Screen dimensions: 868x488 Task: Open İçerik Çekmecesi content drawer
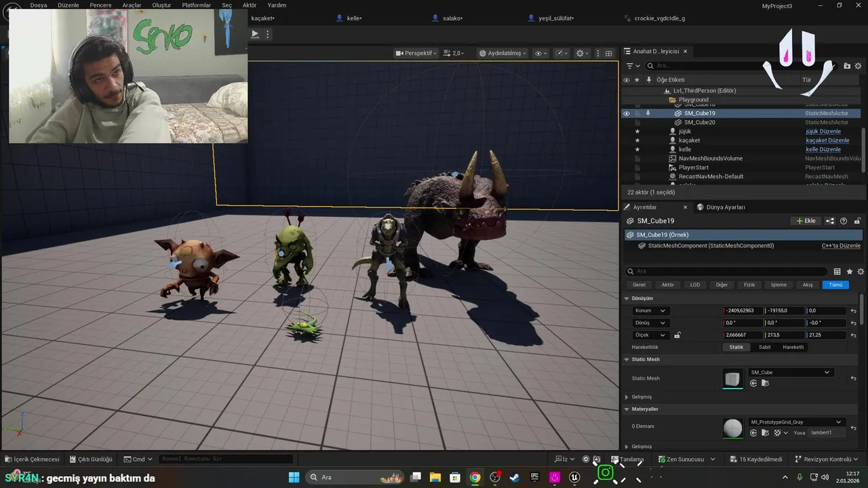pos(32,459)
